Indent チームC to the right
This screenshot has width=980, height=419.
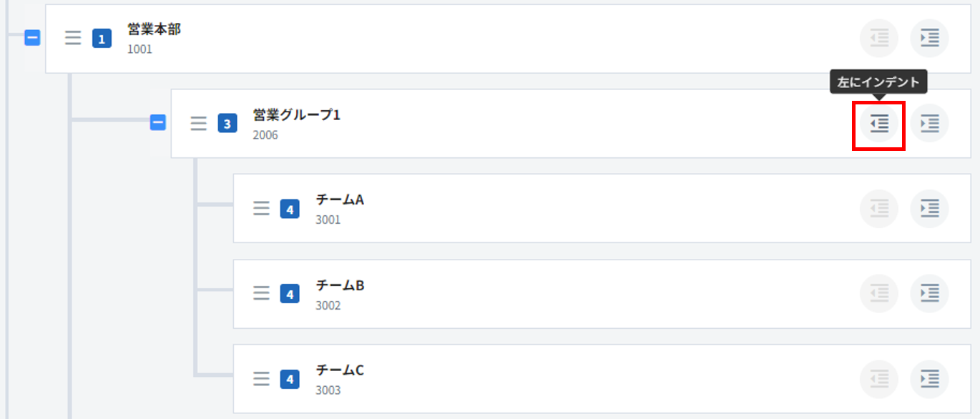(929, 379)
